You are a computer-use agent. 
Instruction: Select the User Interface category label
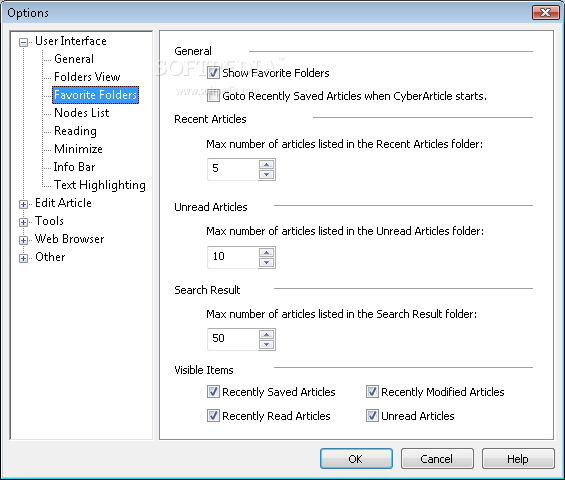point(71,41)
